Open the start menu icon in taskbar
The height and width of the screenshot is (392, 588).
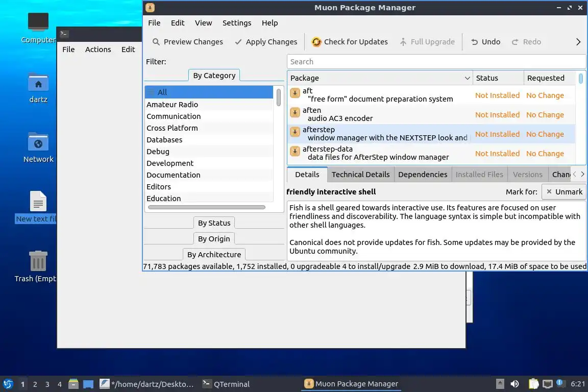tap(8, 384)
